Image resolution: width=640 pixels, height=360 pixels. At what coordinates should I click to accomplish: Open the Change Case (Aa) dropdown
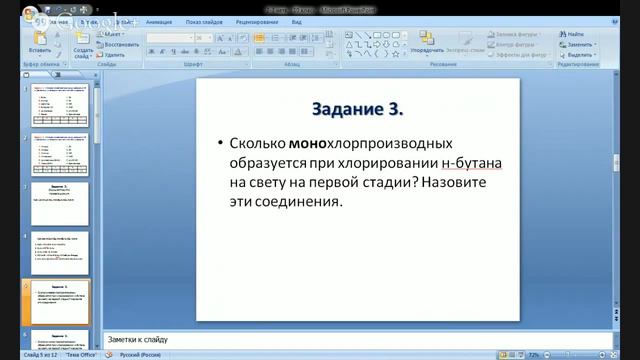[223, 52]
